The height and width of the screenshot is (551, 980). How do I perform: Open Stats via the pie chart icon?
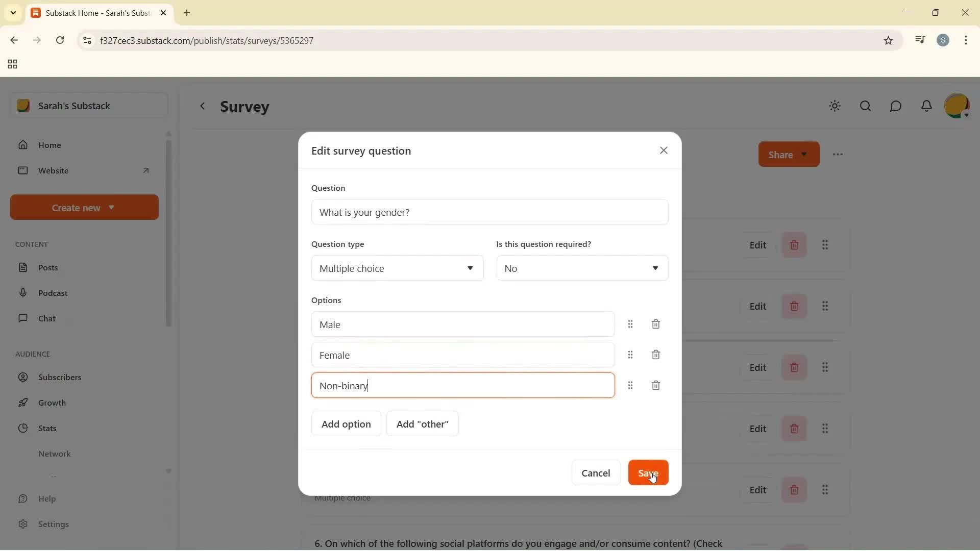(23, 428)
